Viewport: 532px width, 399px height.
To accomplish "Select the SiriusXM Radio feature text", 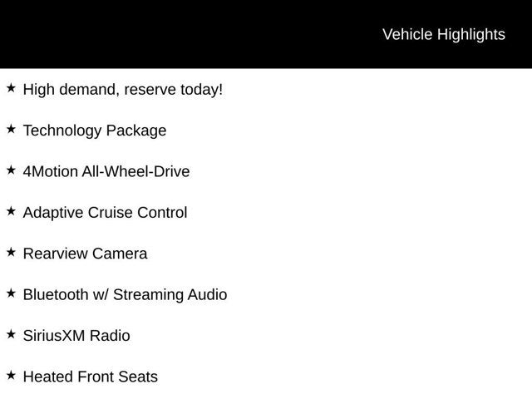I will (x=76, y=336).
